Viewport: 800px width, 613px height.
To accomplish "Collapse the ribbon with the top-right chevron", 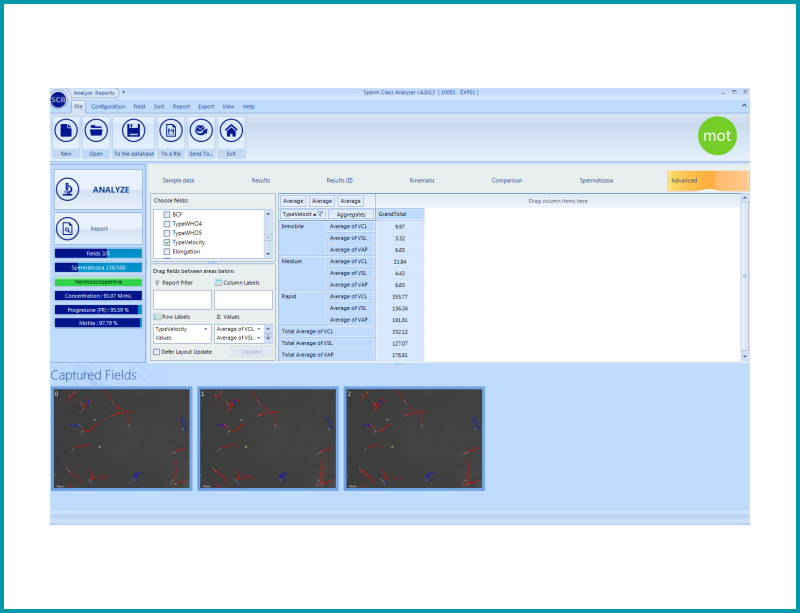I will point(744,105).
